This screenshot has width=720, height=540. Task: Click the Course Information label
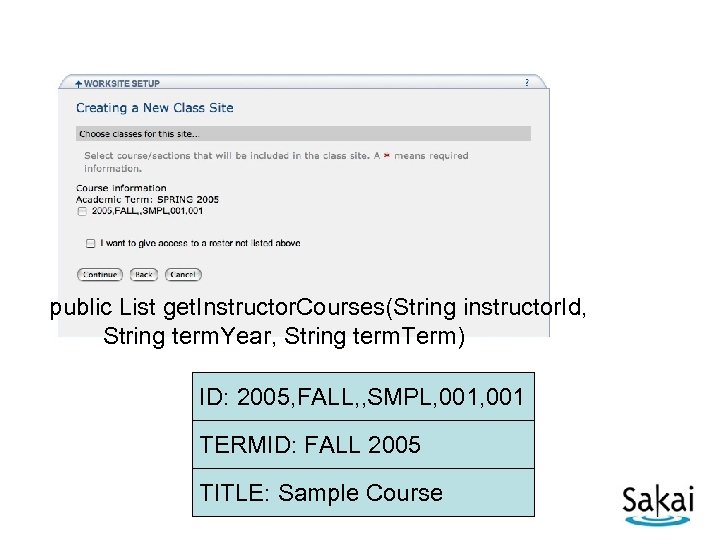coord(121,188)
